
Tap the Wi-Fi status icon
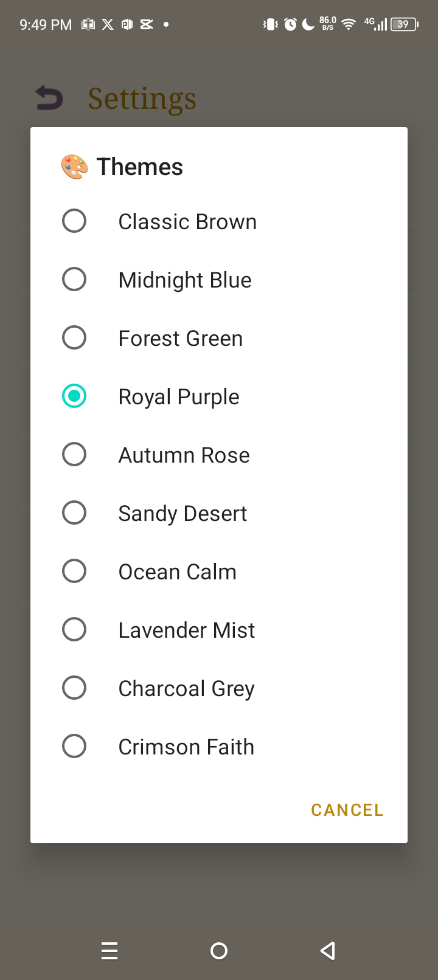coord(349,24)
